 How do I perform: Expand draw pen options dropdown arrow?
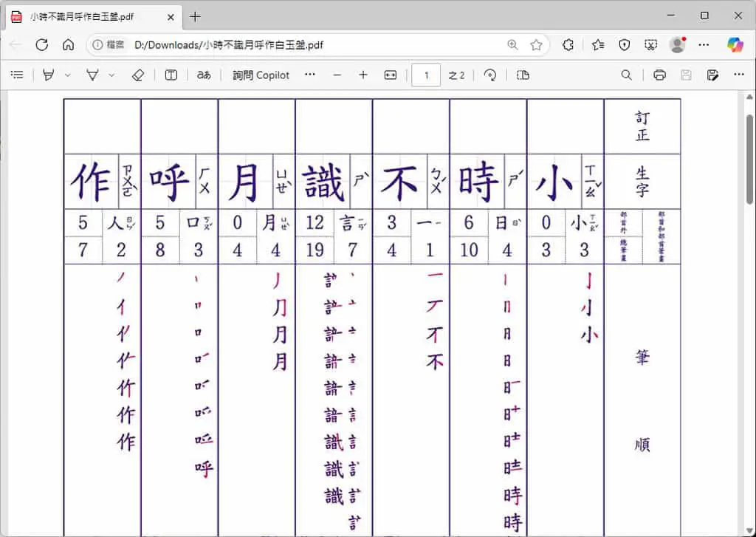point(112,75)
